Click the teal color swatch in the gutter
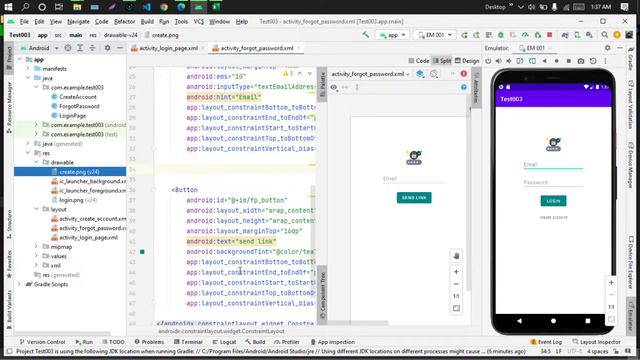 [142, 252]
